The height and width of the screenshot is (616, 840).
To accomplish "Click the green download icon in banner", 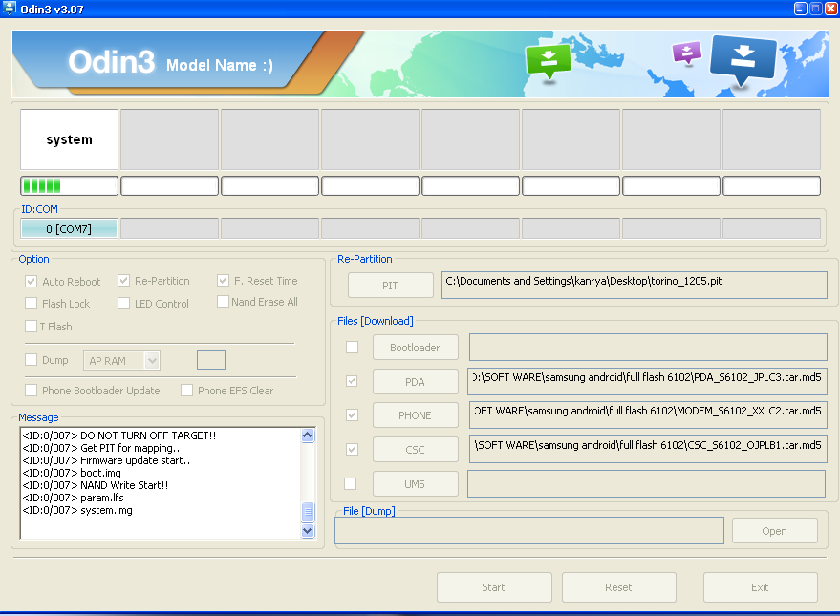I will pyautogui.click(x=548, y=62).
